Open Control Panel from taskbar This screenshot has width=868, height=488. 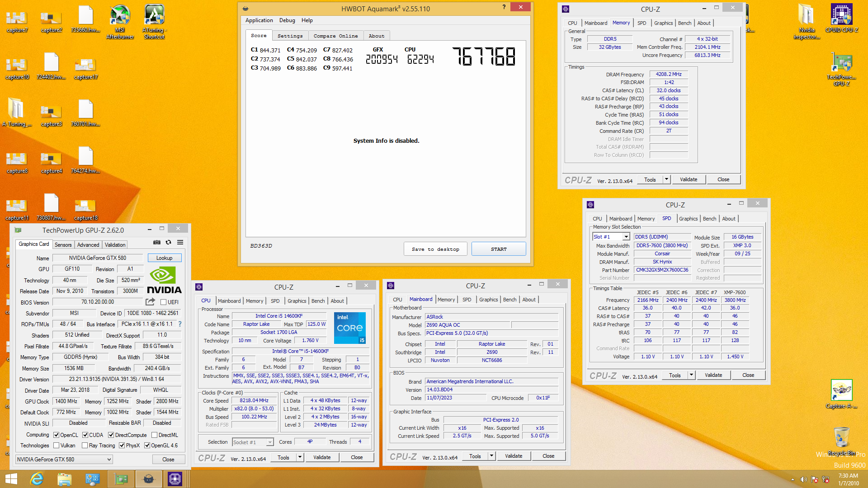click(93, 479)
